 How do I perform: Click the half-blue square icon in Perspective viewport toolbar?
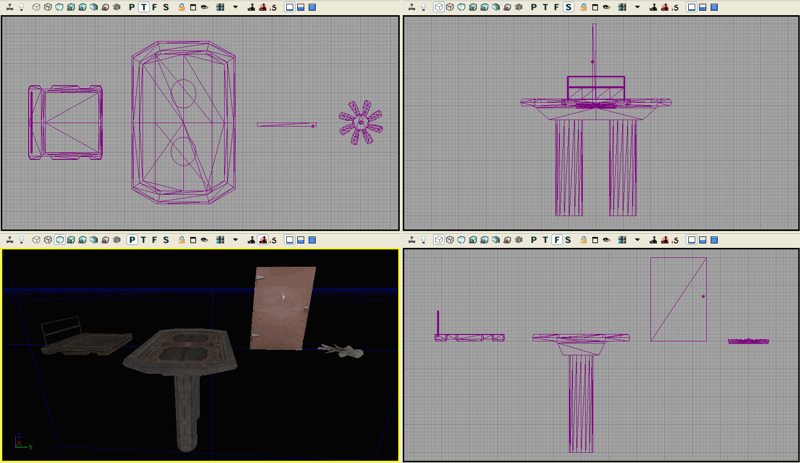301,240
